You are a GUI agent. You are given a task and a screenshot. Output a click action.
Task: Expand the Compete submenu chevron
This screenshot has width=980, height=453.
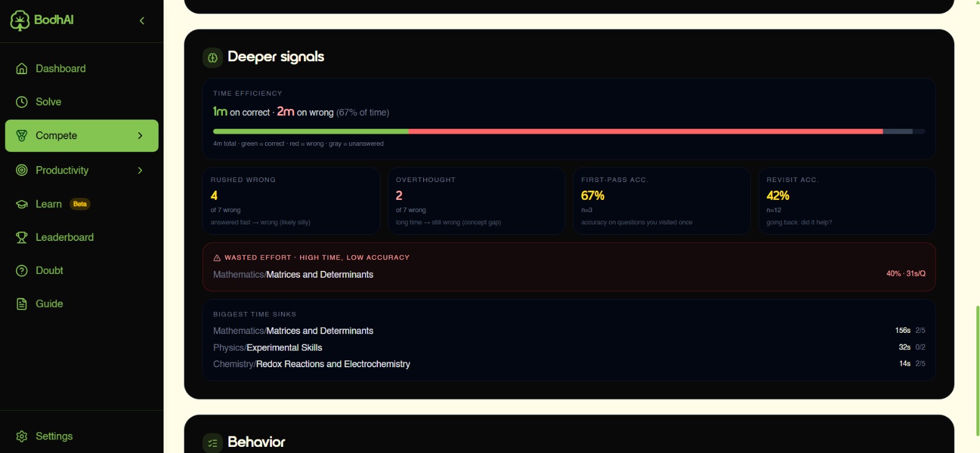point(140,135)
